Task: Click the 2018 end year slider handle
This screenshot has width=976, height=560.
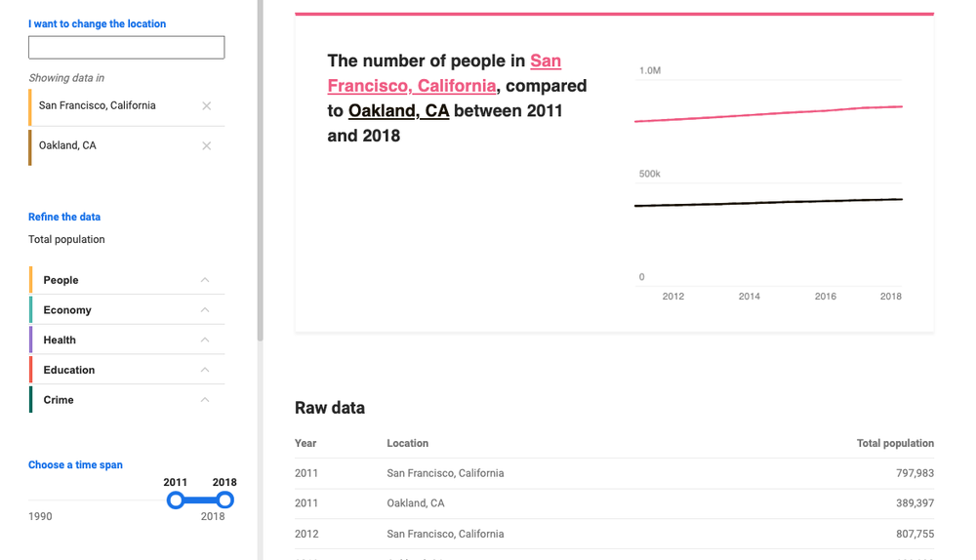Action: (x=224, y=500)
